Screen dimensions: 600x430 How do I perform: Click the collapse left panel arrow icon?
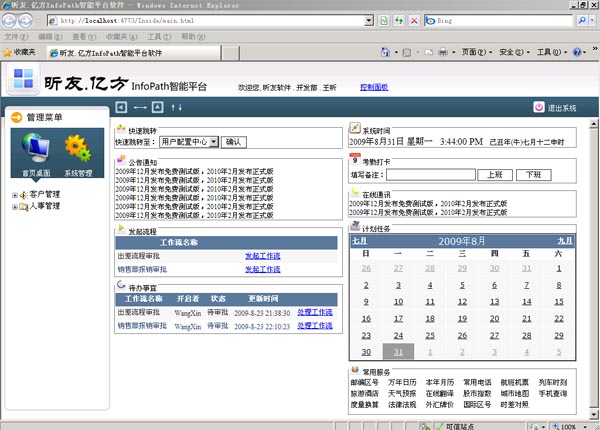(x=121, y=107)
